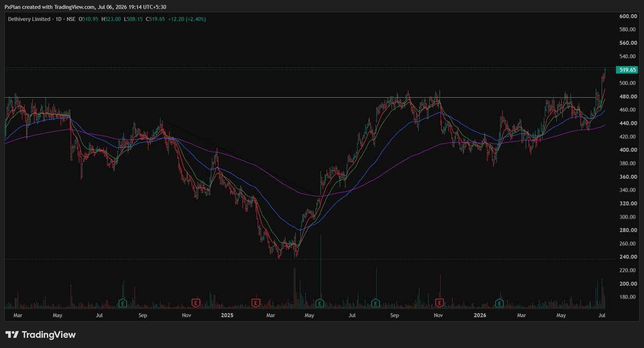Click the 420.00 price axis label

tap(627, 137)
